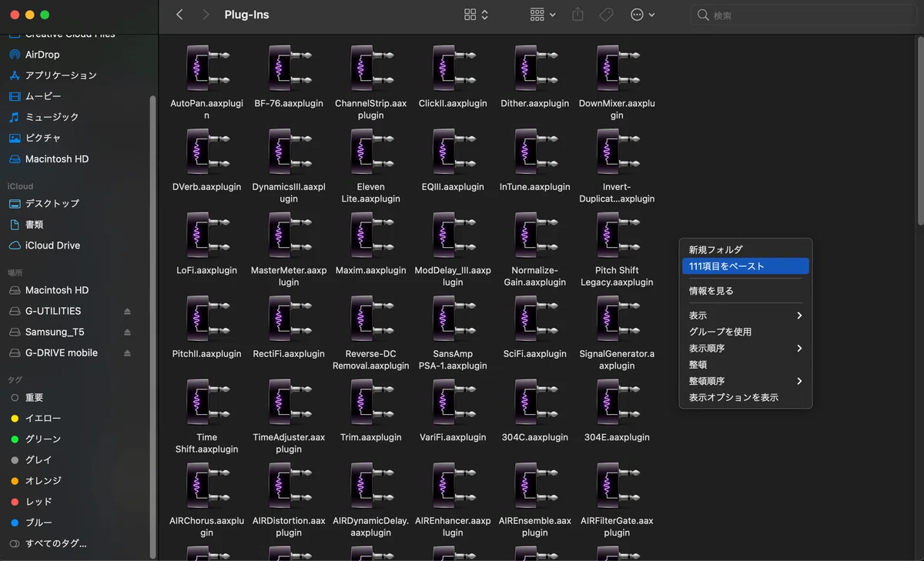The height and width of the screenshot is (561, 924).
Task: Select the EQIII.aaxplugin icon
Action: [453, 152]
